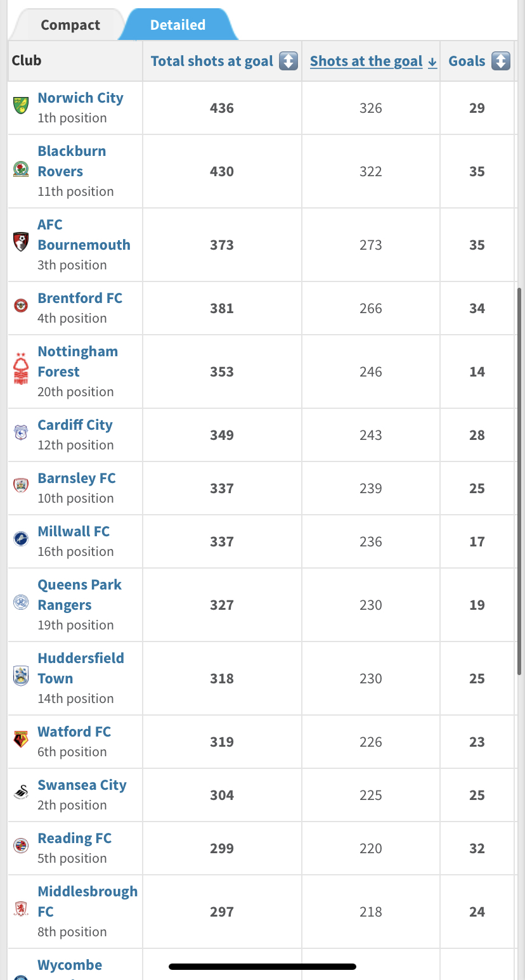Click the vertical scrollbar on right edge
This screenshot has width=525, height=980.
520,480
